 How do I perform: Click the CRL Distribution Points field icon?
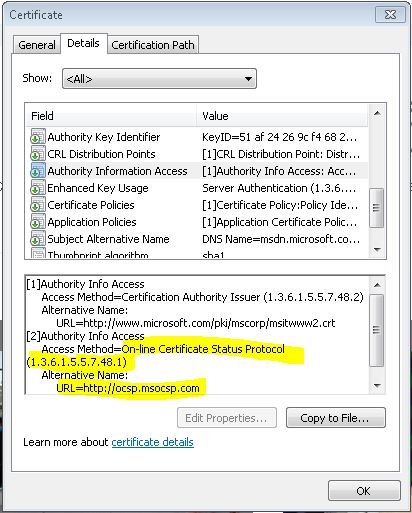coord(37,154)
